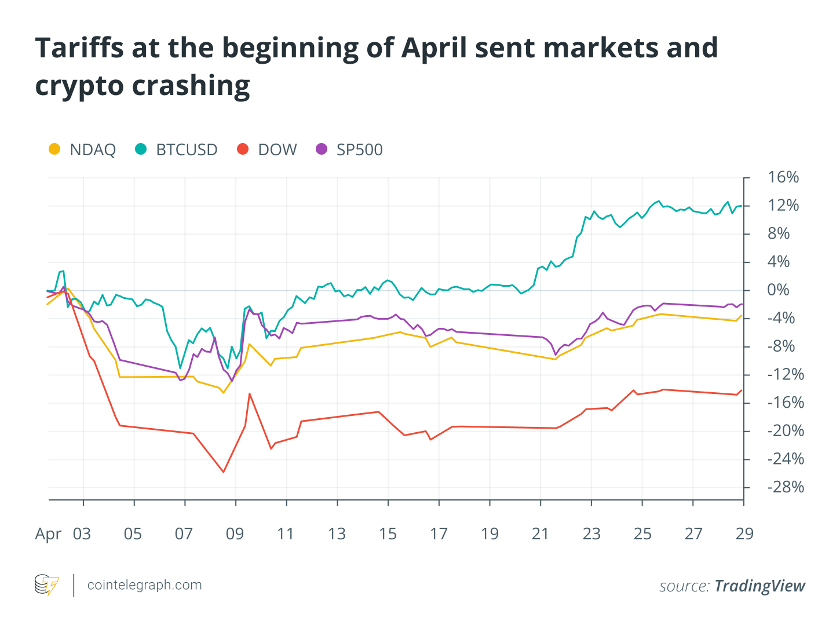This screenshot has width=840, height=632.
Task: Select the -28% y-axis label
Action: click(x=786, y=487)
